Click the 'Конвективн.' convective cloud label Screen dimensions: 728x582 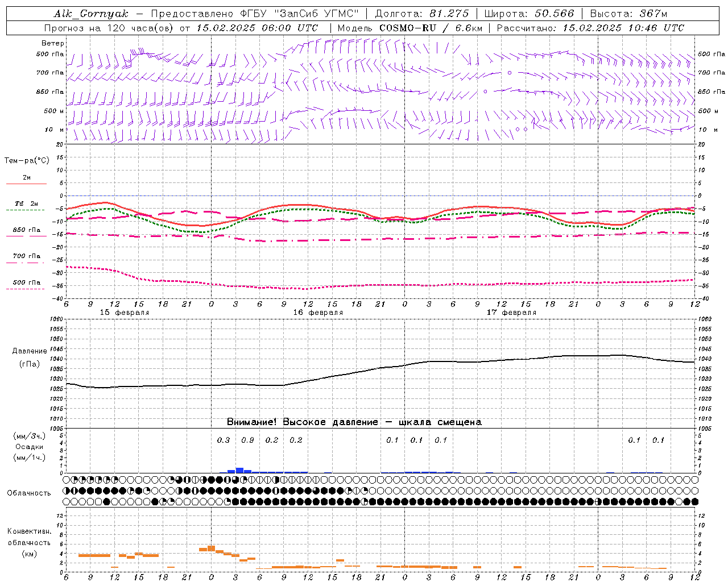(x=29, y=531)
